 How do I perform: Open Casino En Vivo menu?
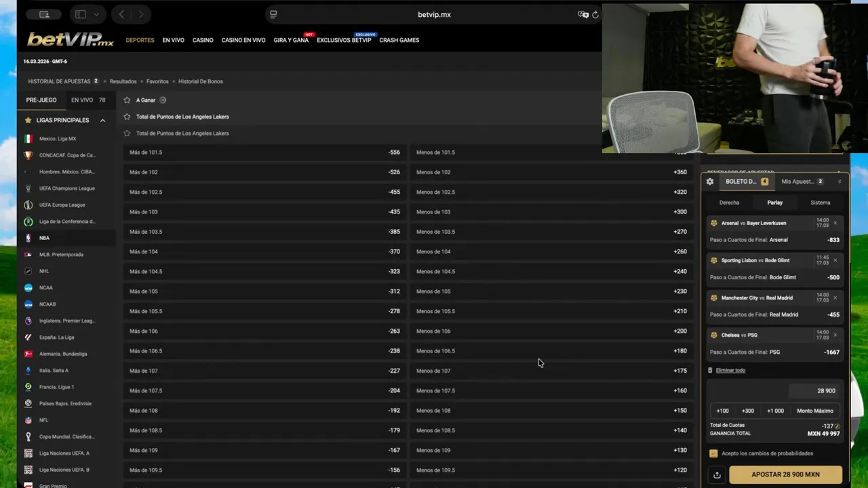(243, 40)
